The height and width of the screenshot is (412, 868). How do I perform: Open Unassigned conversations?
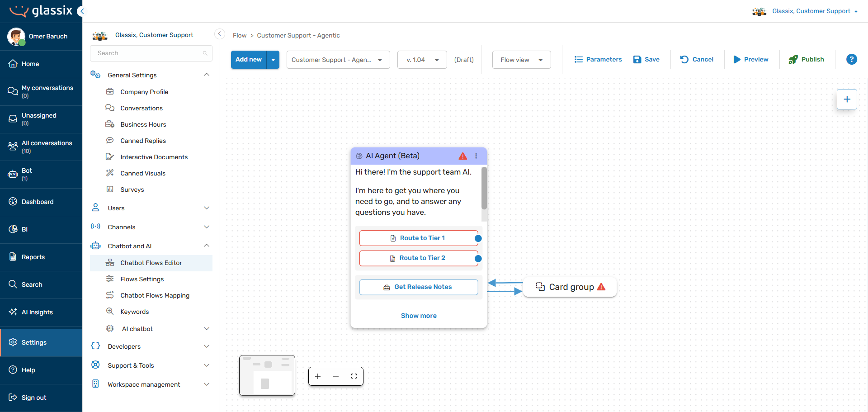tap(41, 119)
